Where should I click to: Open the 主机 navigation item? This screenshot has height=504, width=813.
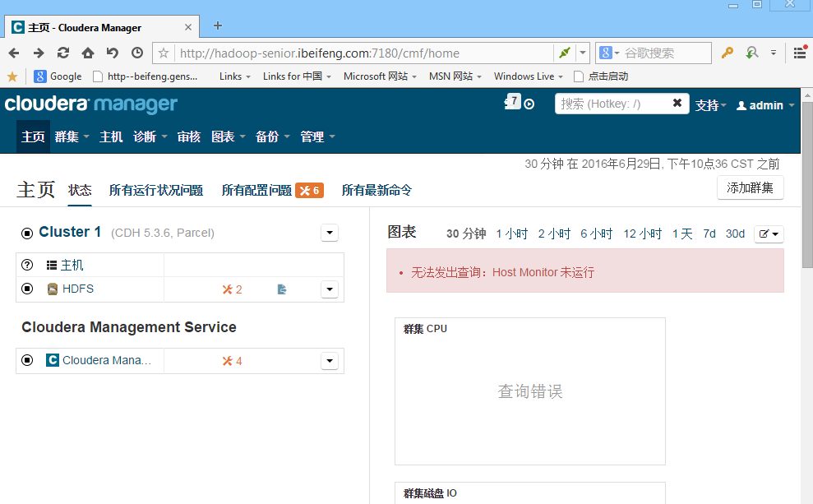pos(111,136)
